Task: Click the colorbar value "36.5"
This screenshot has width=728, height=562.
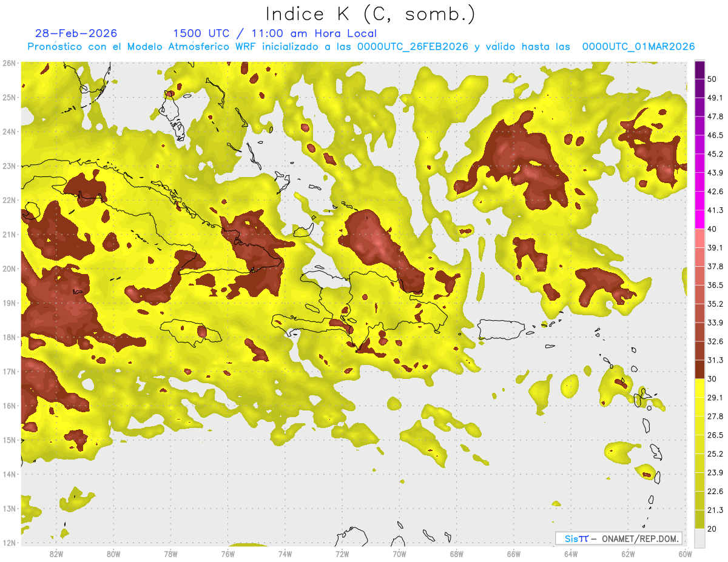Action: coord(715,285)
